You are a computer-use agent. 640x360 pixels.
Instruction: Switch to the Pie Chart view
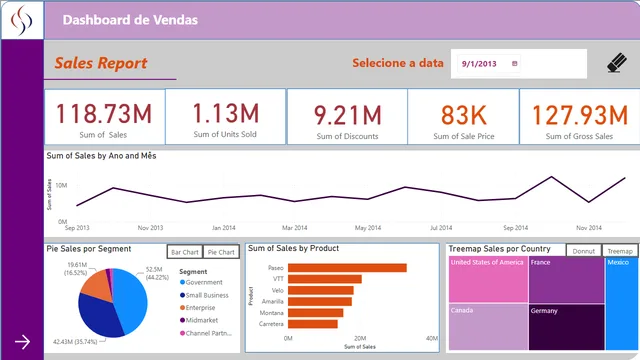tap(221, 252)
